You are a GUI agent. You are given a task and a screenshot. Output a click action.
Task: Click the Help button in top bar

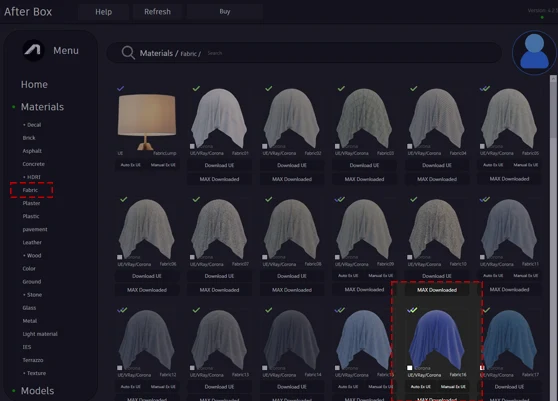104,12
